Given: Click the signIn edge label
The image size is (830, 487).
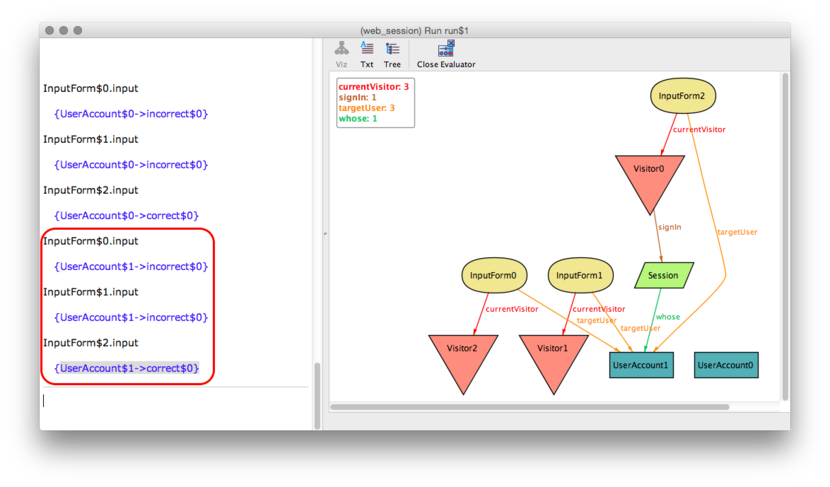Looking at the screenshot, I should tap(670, 227).
